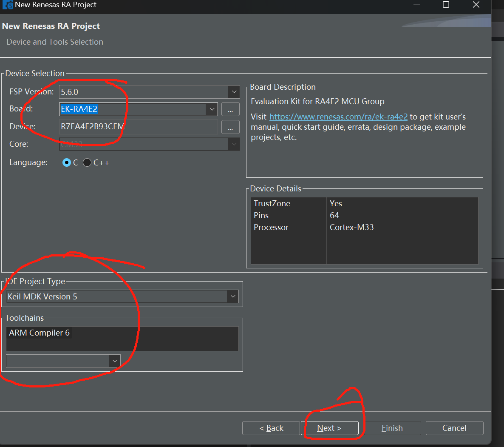Expand the Keil MDK Version 5 dropdown
Screen dimensions: 504x447
point(233,296)
